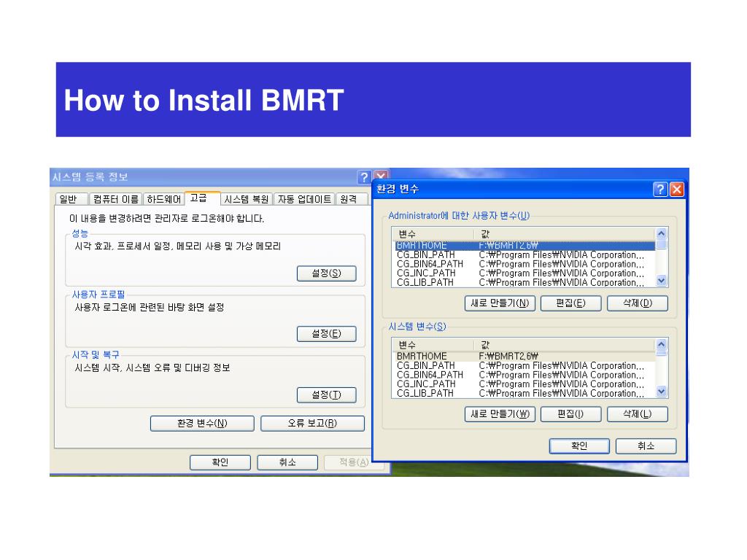Select CG_BIN64_PATH in system variables list
This screenshot has width=747, height=560.
point(524,375)
